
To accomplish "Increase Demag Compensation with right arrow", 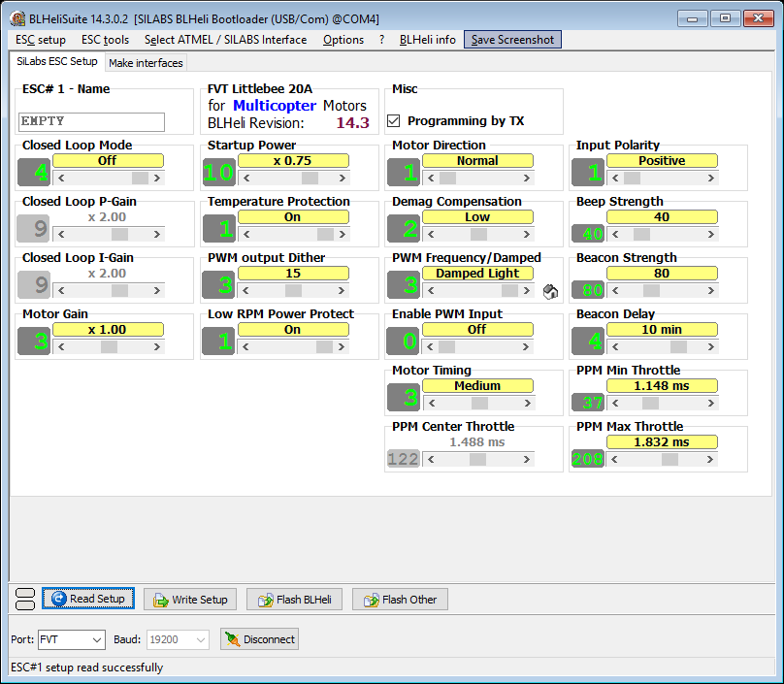I will point(527,234).
